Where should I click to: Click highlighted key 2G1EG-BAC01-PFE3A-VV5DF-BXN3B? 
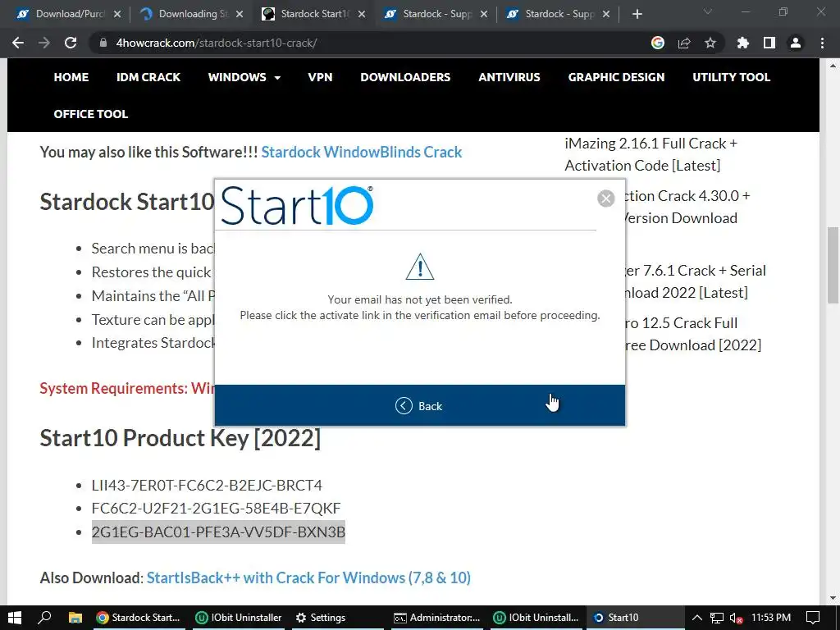[x=218, y=532]
